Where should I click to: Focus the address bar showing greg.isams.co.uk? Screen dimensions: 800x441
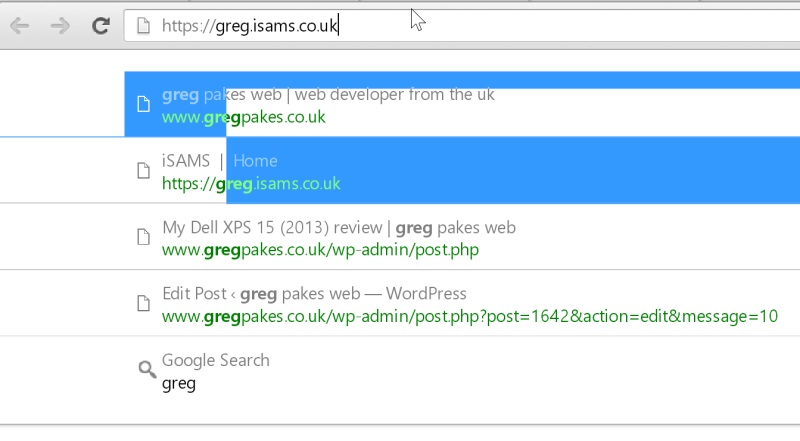462,26
